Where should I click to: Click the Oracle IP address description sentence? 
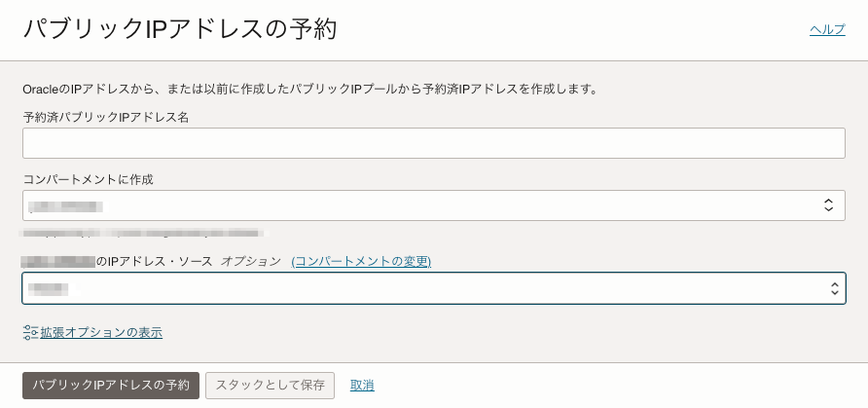pos(310,89)
